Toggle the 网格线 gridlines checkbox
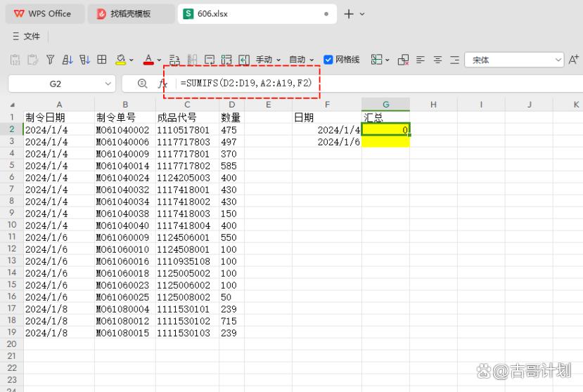The image size is (583, 392). tap(328, 60)
